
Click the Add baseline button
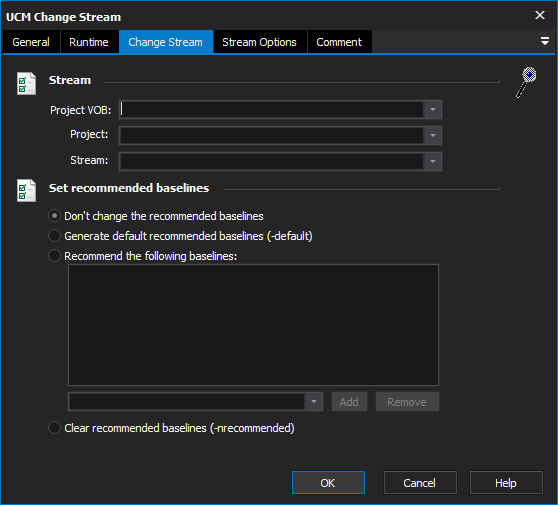coord(349,402)
